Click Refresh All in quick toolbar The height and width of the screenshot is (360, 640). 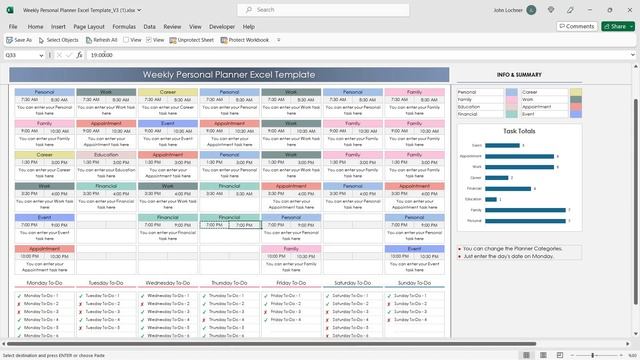(x=101, y=40)
